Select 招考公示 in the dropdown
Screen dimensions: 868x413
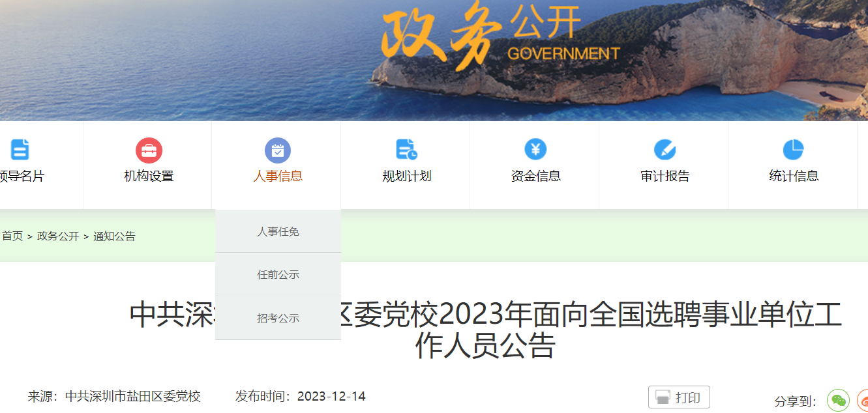point(278,318)
